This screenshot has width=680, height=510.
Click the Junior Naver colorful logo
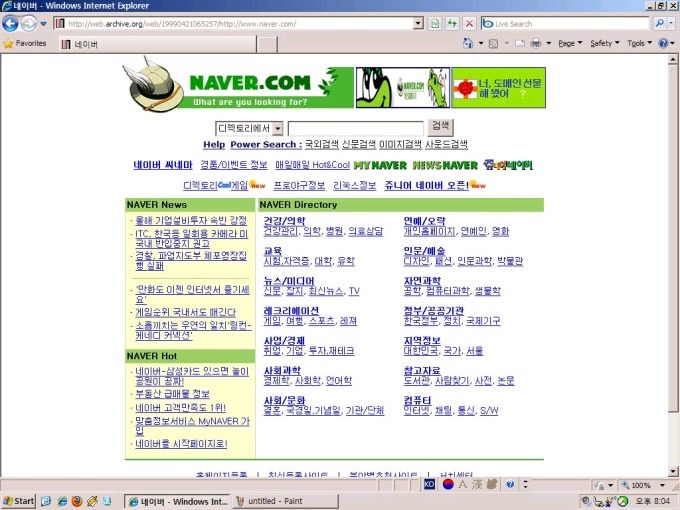[508, 164]
